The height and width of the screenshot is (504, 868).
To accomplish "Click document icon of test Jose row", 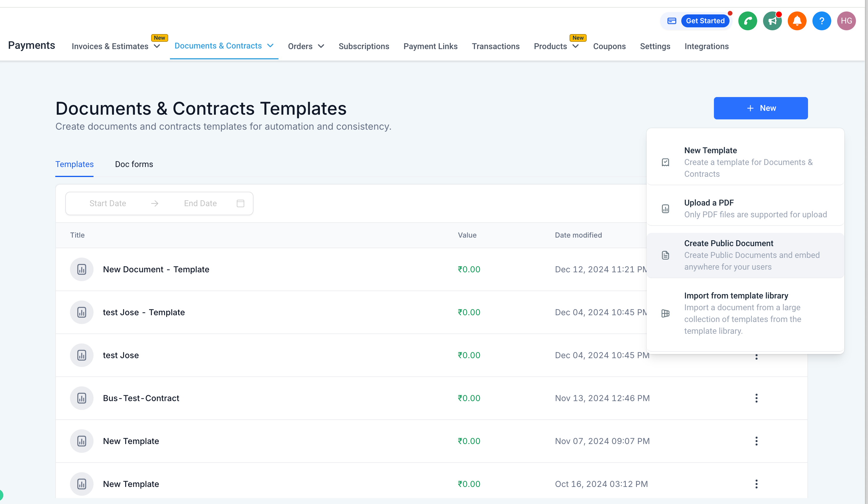I will click(x=82, y=355).
